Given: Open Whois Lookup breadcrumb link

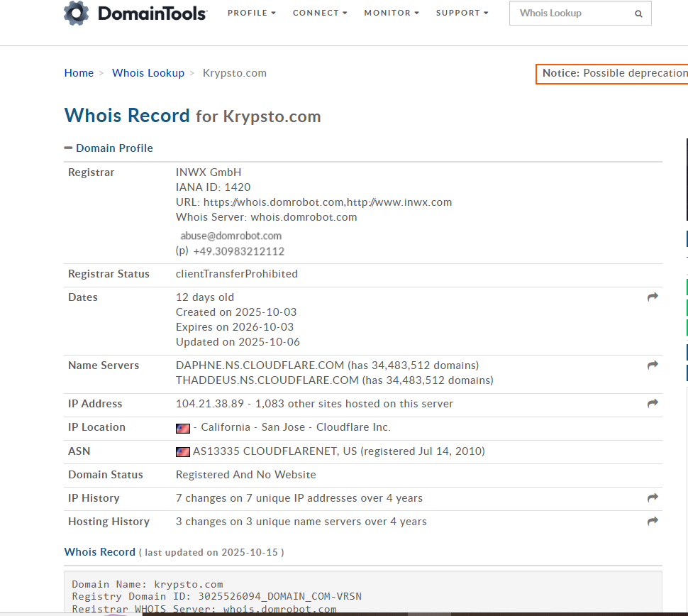Looking at the screenshot, I should click(x=148, y=73).
